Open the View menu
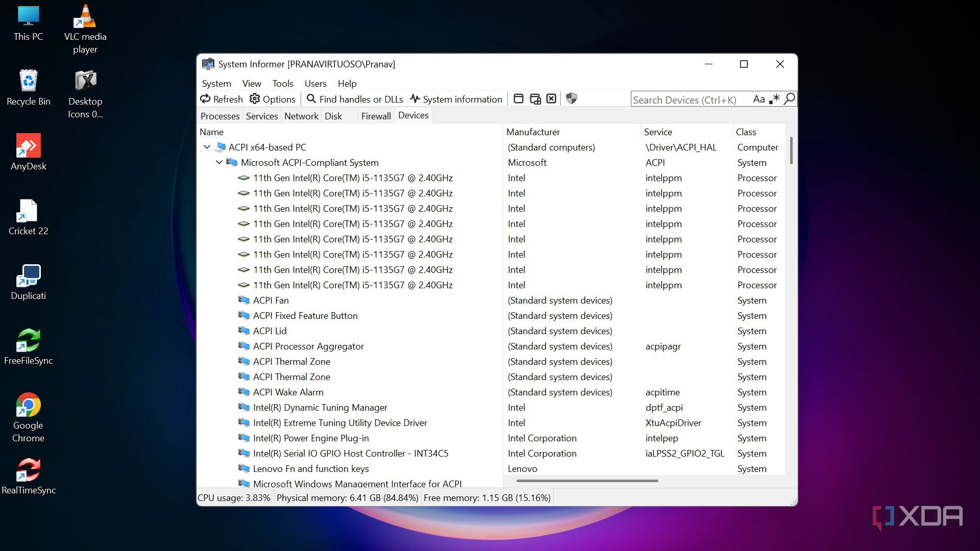980x551 pixels. pos(252,83)
